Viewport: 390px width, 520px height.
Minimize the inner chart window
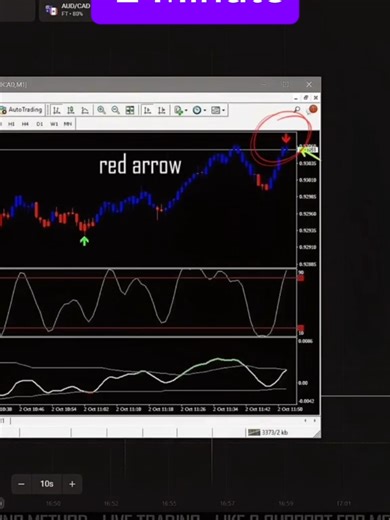pyautogui.click(x=296, y=98)
